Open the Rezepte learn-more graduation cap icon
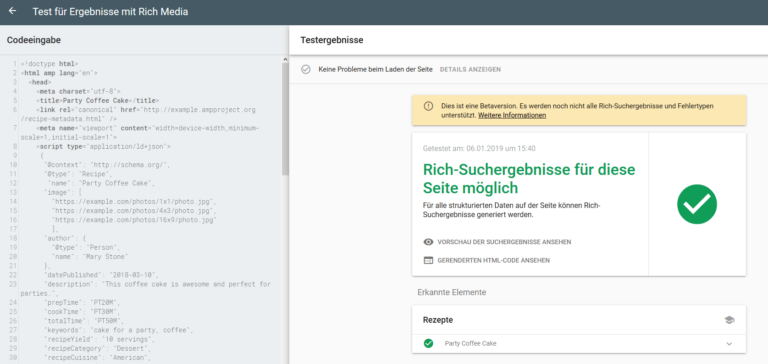The width and height of the screenshot is (768, 364). 729,320
